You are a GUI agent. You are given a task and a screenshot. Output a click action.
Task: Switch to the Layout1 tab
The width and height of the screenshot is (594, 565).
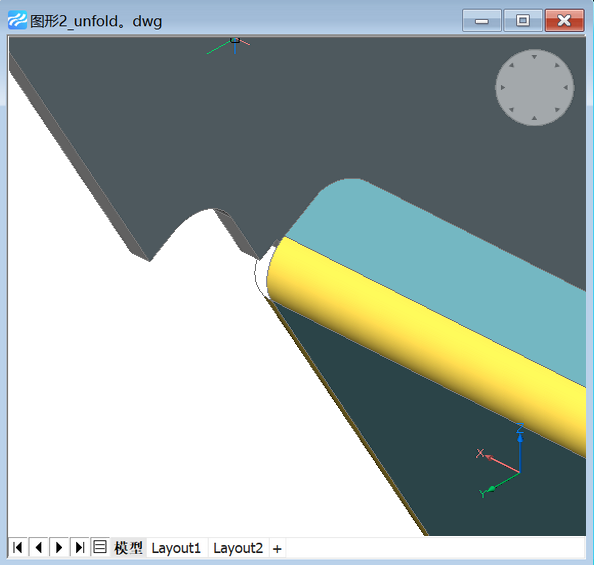176,548
